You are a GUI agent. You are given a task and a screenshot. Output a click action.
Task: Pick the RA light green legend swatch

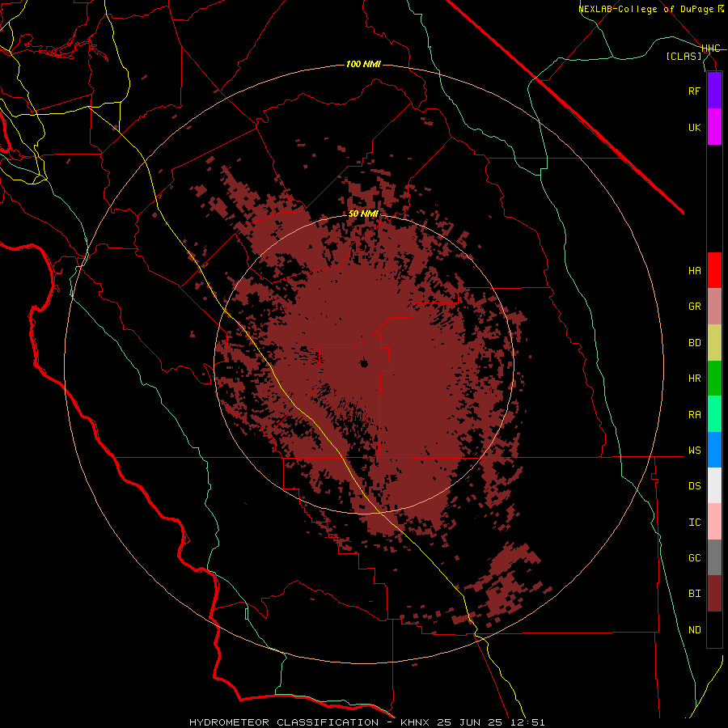(714, 414)
